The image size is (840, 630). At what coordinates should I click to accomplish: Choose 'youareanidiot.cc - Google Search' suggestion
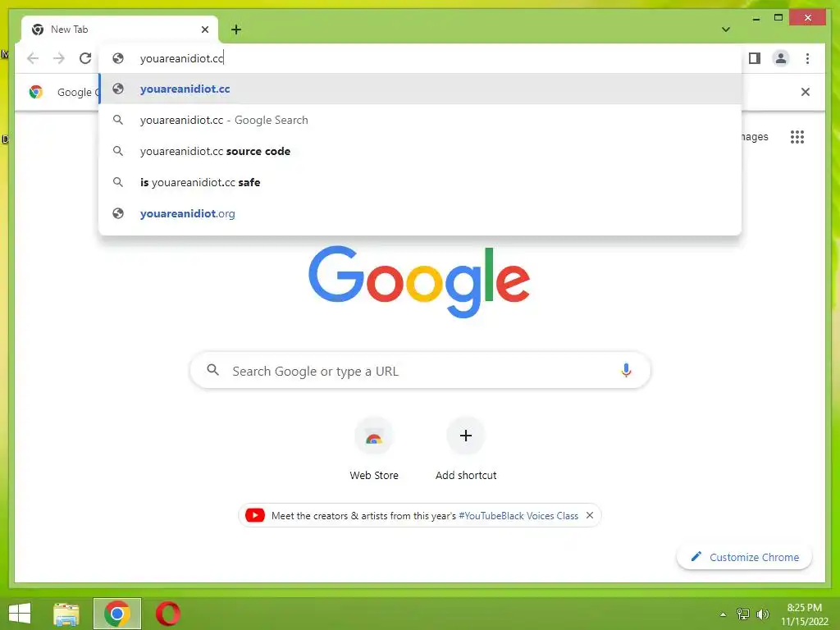[421, 120]
